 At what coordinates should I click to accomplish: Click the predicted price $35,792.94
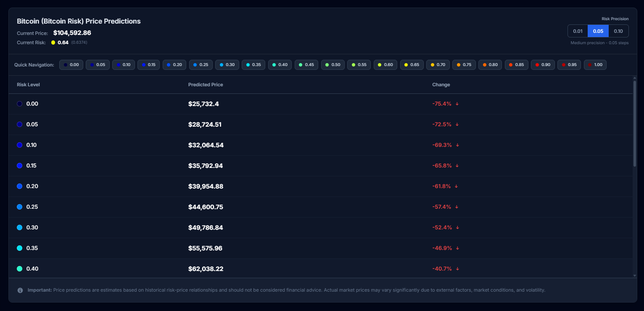[206, 166]
